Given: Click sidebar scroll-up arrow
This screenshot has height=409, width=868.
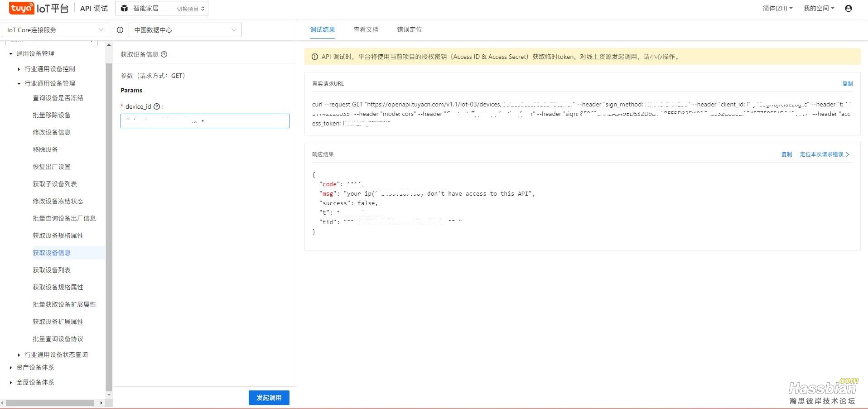Looking at the screenshot, I should [109, 45].
